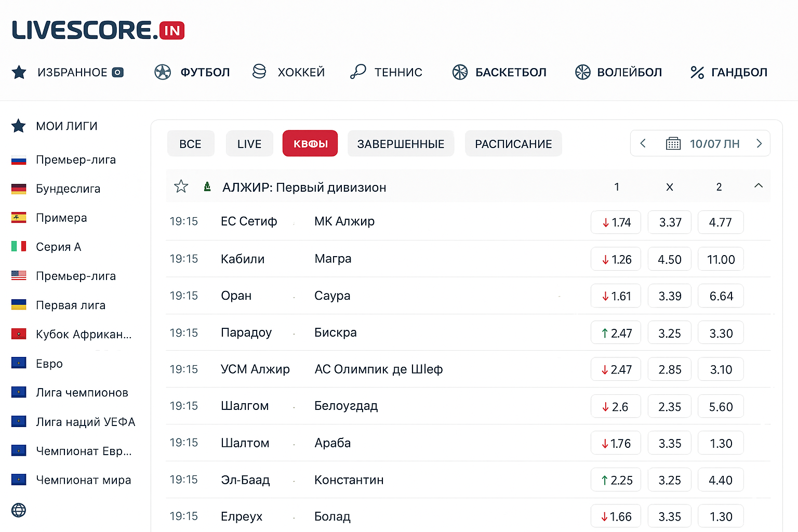The width and height of the screenshot is (798, 532).
Task: Go to the next day with right arrow
Action: [759, 143]
